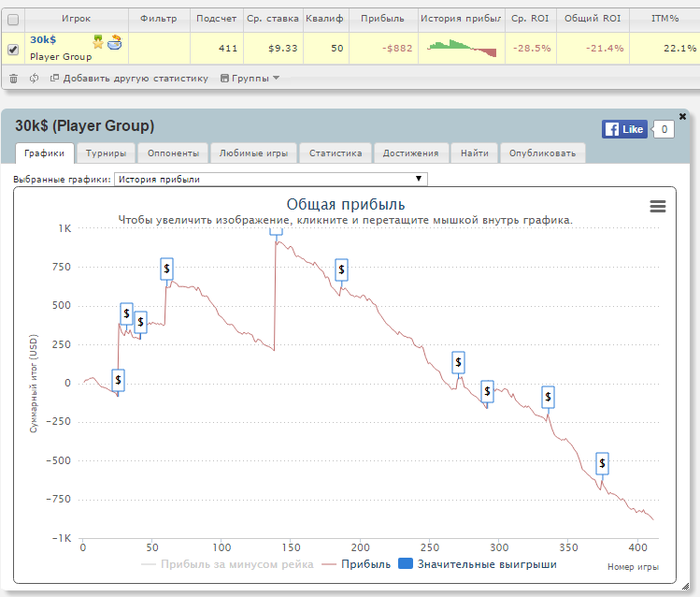Click the 30k$ player link
Image resolution: width=700 pixels, height=597 pixels.
pos(43,40)
